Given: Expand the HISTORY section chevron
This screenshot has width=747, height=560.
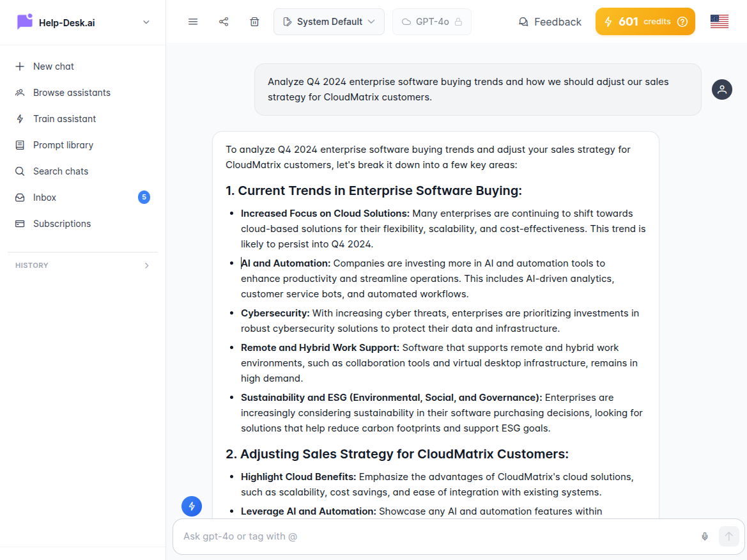Looking at the screenshot, I should pos(146,265).
